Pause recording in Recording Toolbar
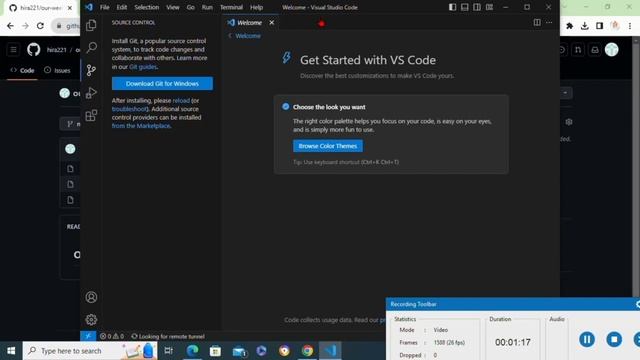The width and height of the screenshot is (640, 360). (x=587, y=339)
